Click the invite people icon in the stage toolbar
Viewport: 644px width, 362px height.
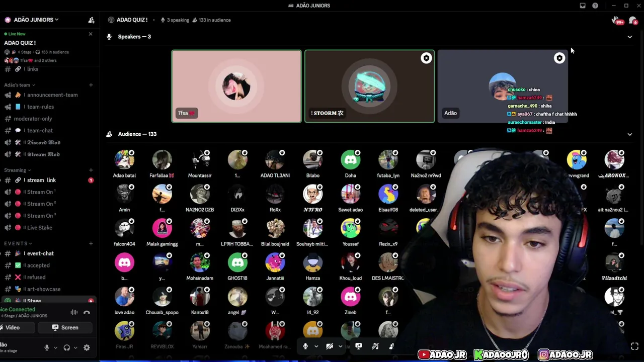point(391,346)
